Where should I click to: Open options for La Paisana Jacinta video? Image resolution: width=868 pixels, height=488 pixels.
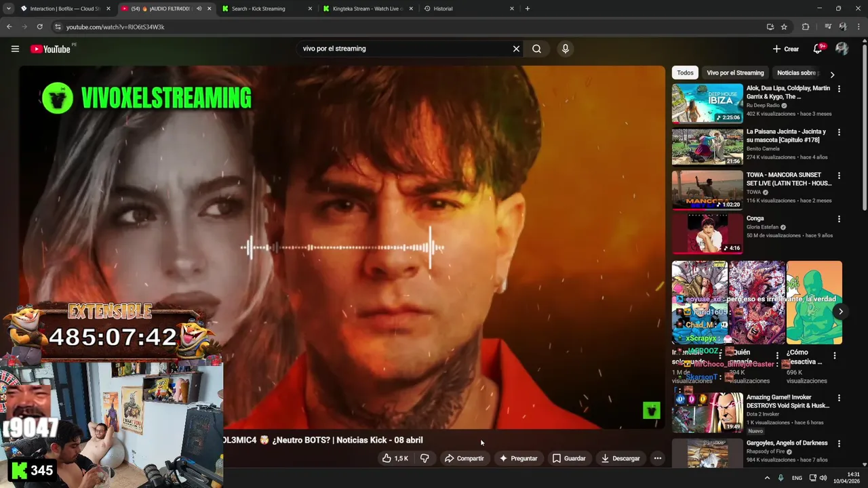tap(839, 132)
